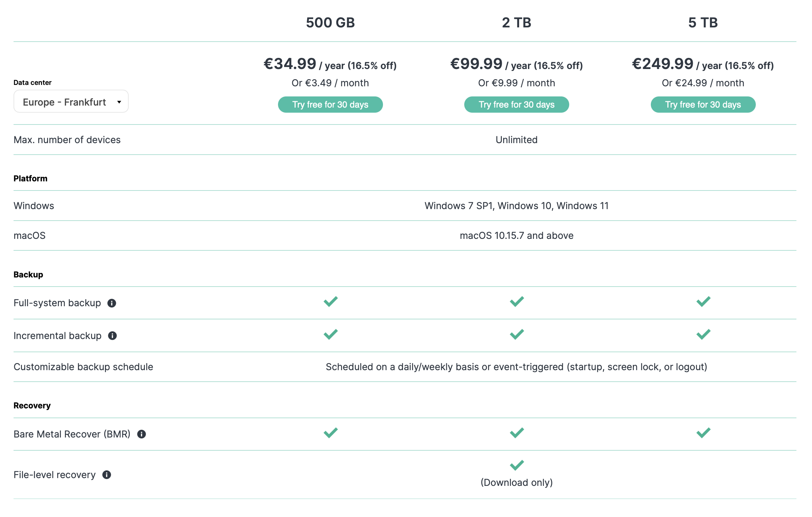Select the 5 TB plan heading
Screen dimensions: 812x517
703,23
